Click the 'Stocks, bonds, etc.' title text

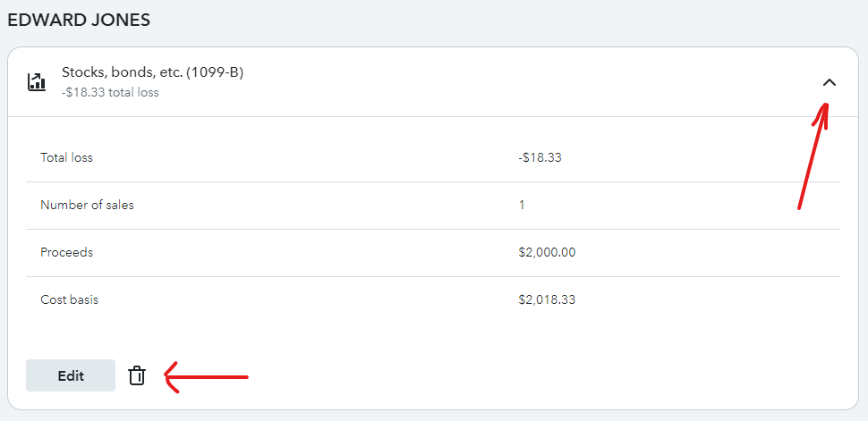point(122,72)
